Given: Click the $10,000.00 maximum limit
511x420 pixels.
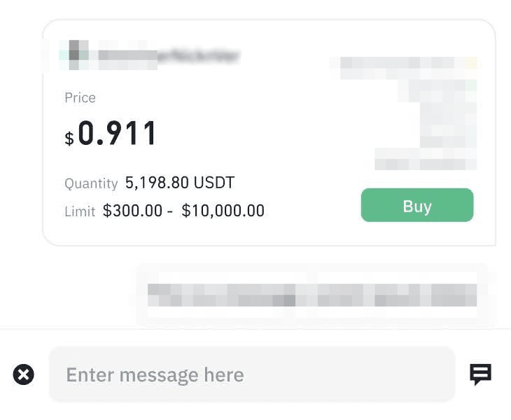Looking at the screenshot, I should [223, 211].
